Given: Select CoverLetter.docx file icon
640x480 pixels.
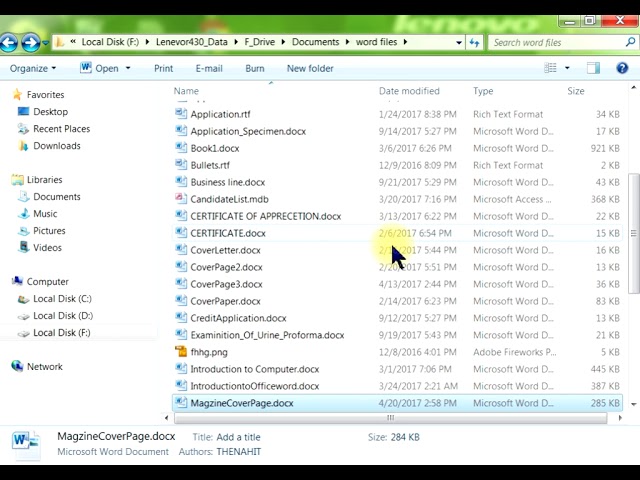Looking at the screenshot, I should point(181,249).
